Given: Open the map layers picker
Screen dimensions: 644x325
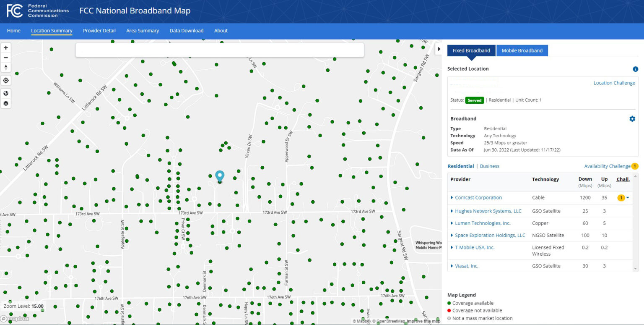Looking at the screenshot, I should point(6,103).
